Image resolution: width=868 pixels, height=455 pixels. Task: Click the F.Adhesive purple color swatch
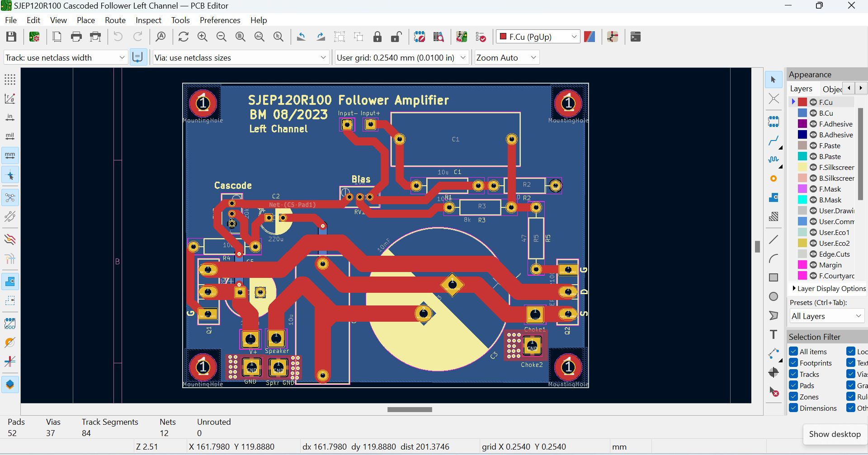[802, 124]
